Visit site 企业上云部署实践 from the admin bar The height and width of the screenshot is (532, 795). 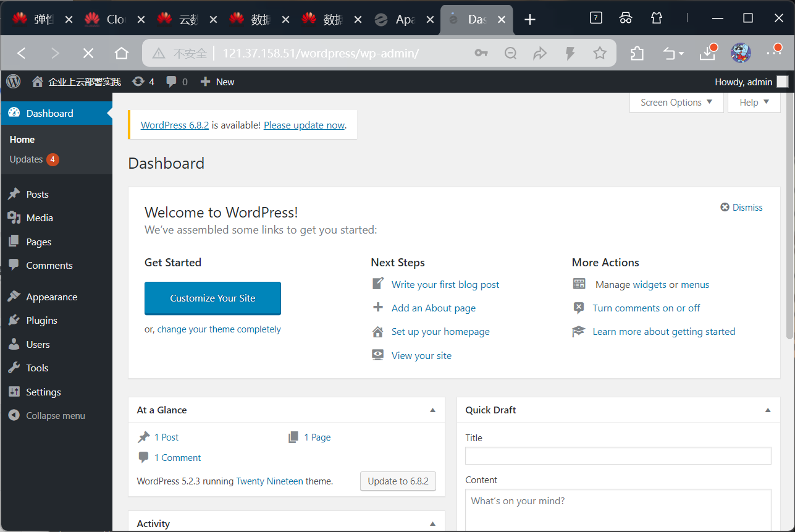point(77,82)
